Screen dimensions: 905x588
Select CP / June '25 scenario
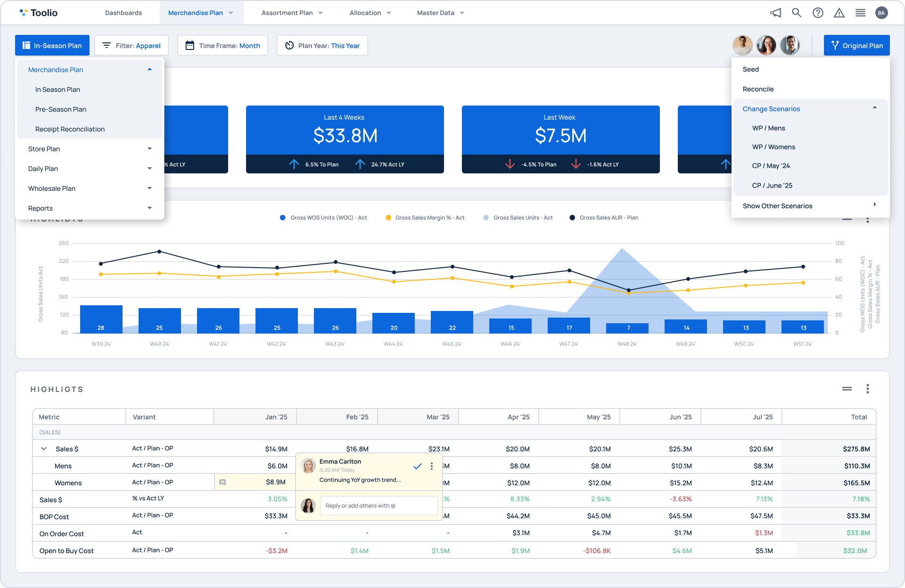click(x=772, y=185)
